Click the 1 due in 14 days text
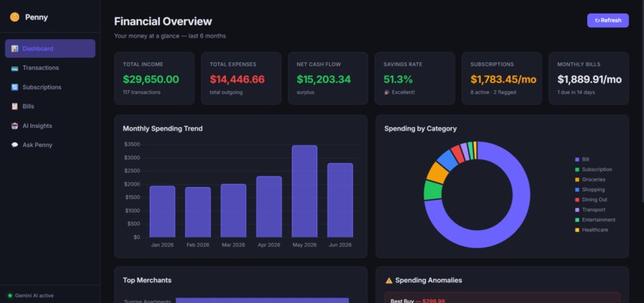644x303 pixels. (576, 93)
